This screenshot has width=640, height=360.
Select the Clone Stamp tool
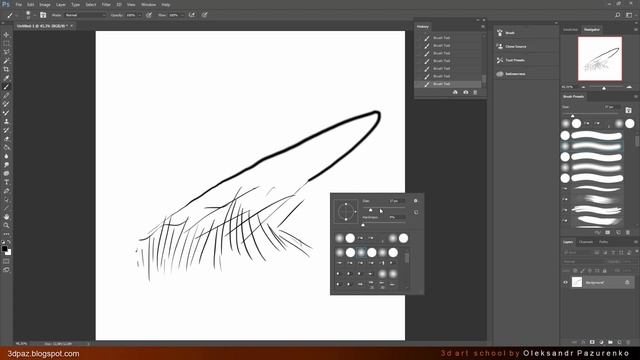(x=6, y=121)
